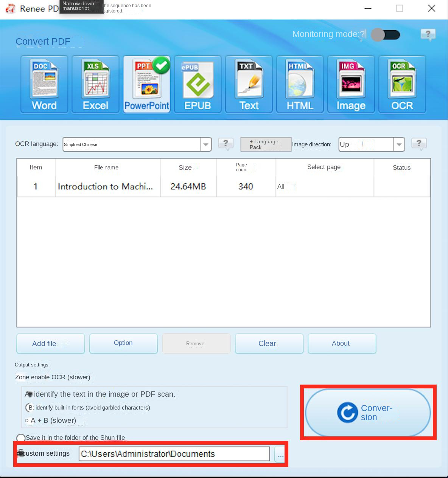The image size is (448, 478).
Task: Open the OCR language dropdown
Action: tap(205, 144)
